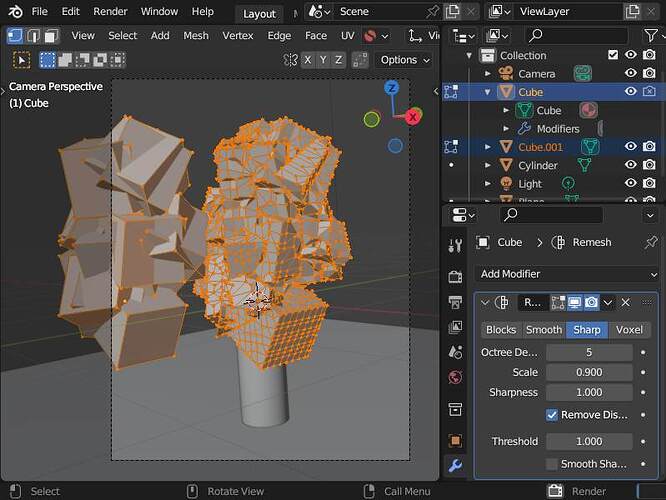
Task: Open the Render menu
Action: (x=110, y=11)
